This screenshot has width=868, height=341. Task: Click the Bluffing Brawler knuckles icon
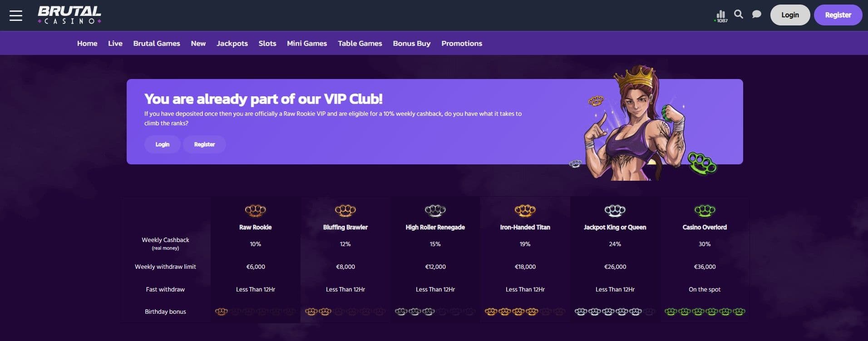[x=345, y=210]
